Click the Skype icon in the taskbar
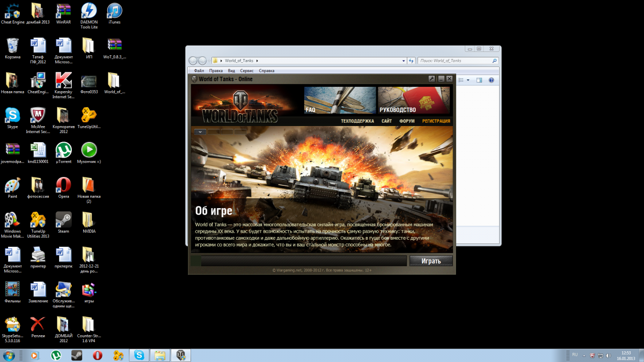The image size is (644, 362). (140, 355)
